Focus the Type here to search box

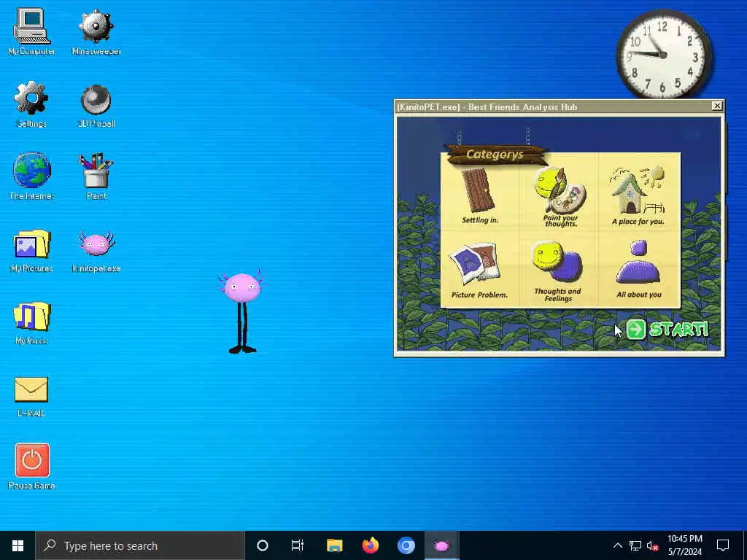(x=140, y=545)
